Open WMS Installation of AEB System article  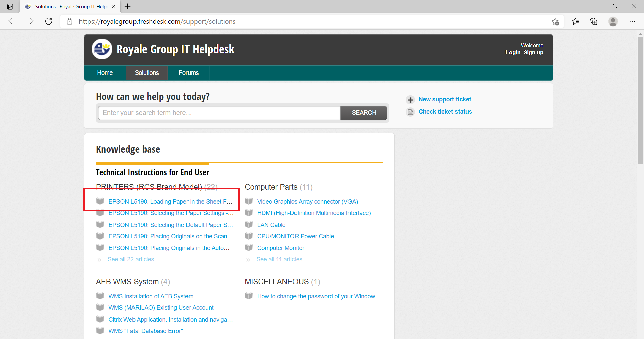coord(151,296)
